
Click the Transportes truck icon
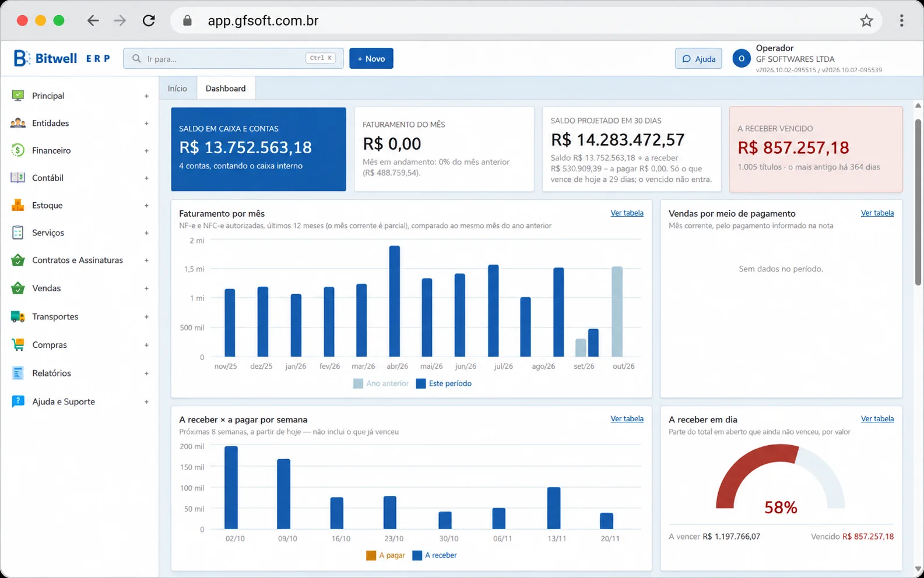18,316
